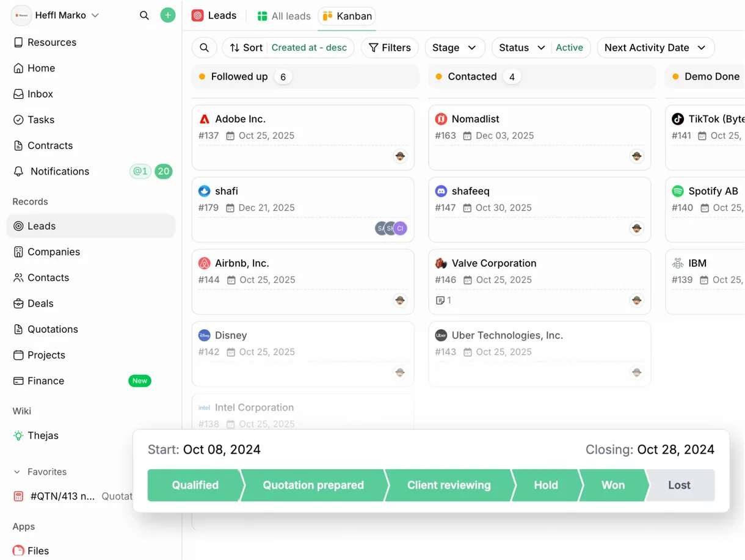Open the Filters button

point(390,48)
